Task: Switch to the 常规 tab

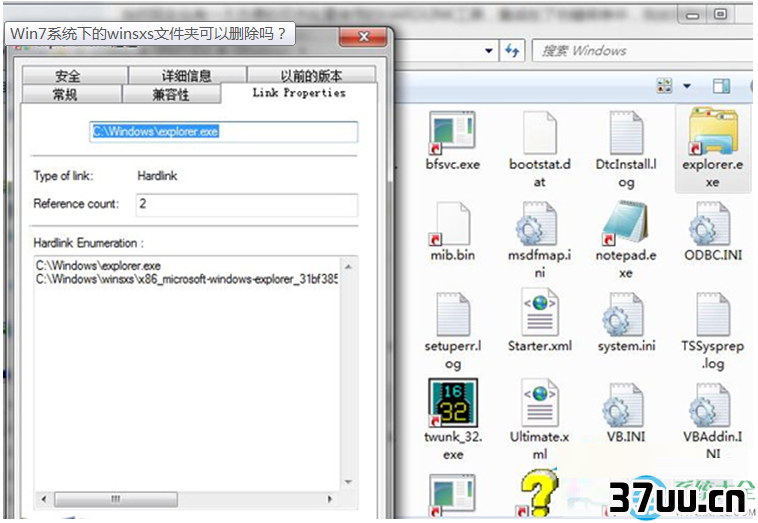Action: (x=71, y=94)
